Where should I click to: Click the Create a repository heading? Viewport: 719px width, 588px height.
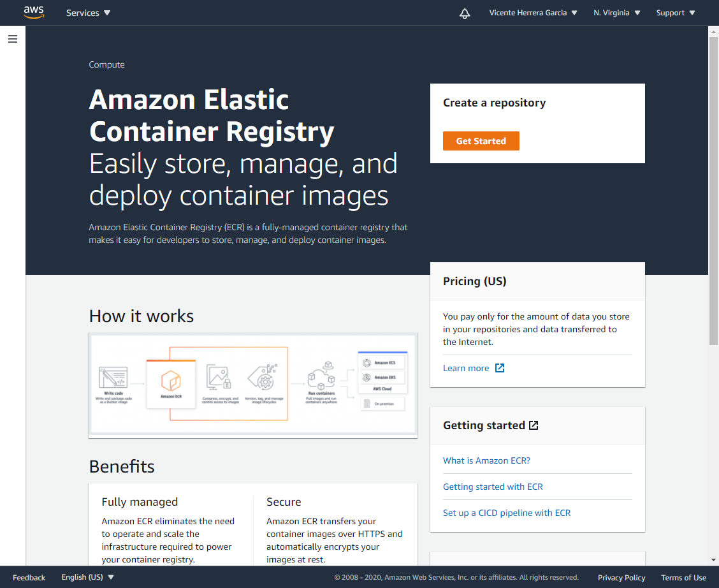[495, 103]
